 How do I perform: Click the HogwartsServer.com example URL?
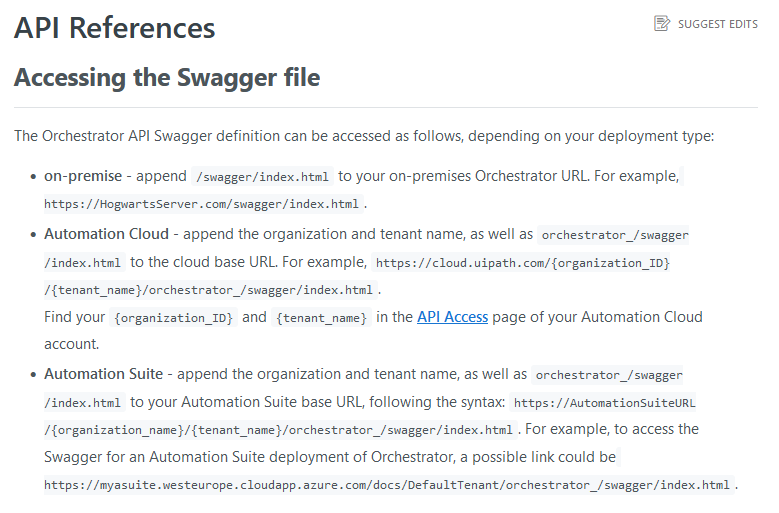[201, 204]
